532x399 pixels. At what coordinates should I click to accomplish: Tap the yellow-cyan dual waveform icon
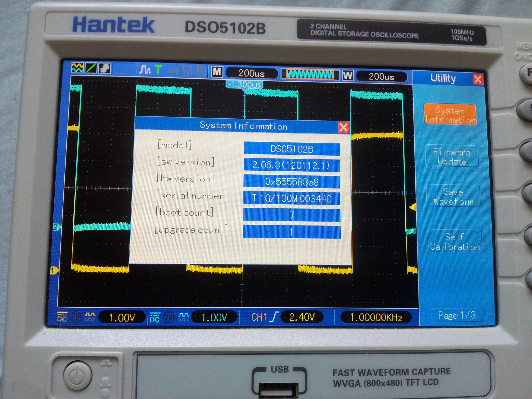pos(77,68)
